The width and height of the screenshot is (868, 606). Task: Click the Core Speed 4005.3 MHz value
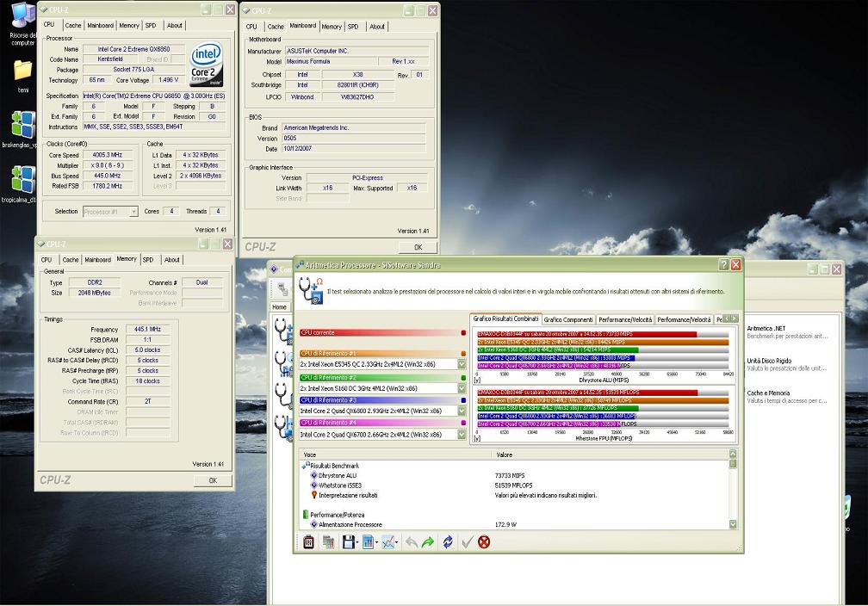point(108,156)
